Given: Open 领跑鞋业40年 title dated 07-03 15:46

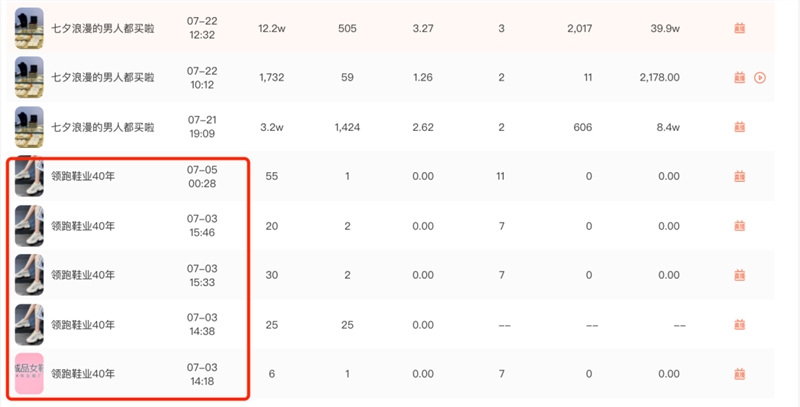Looking at the screenshot, I should pos(83,226).
